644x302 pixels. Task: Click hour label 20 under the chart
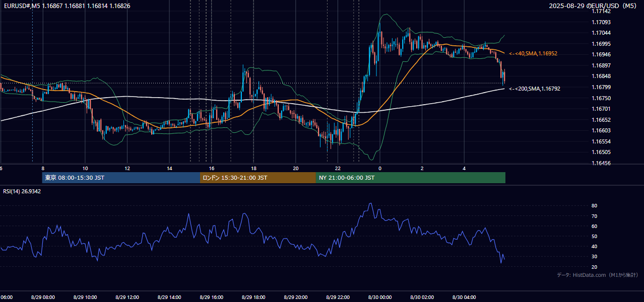click(296, 168)
